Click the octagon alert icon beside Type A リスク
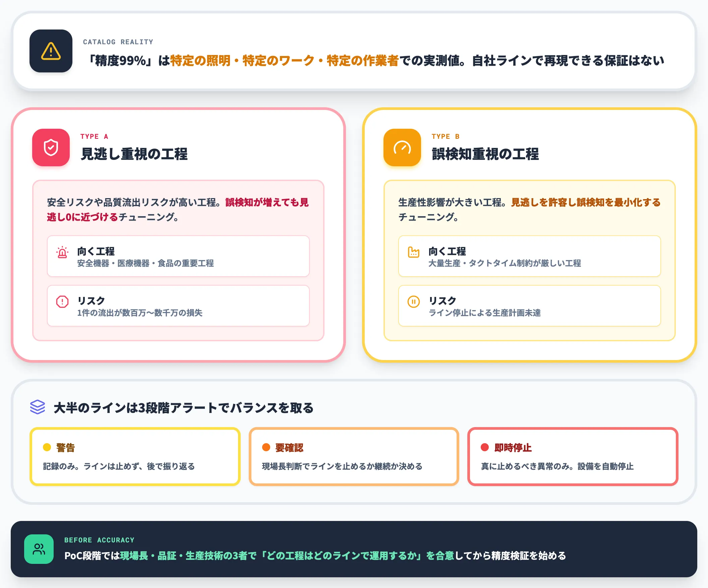Screen dimensions: 708x588 (x=62, y=302)
